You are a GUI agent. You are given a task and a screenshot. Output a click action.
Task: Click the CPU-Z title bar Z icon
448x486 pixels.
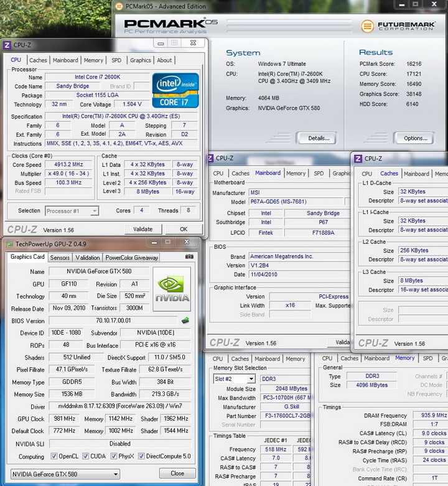[7, 45]
